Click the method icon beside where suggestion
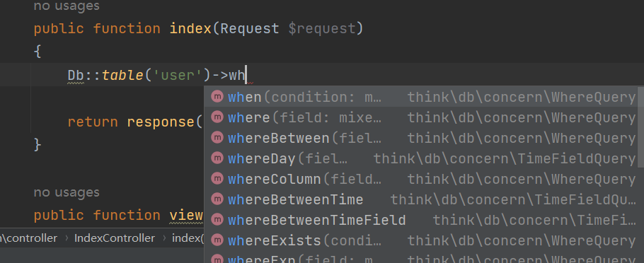This screenshot has width=644, height=263. coord(217,117)
